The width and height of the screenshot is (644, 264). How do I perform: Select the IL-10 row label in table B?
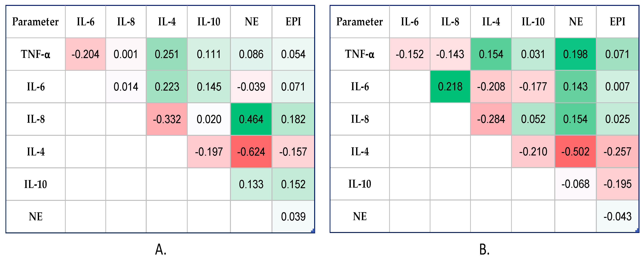click(359, 184)
